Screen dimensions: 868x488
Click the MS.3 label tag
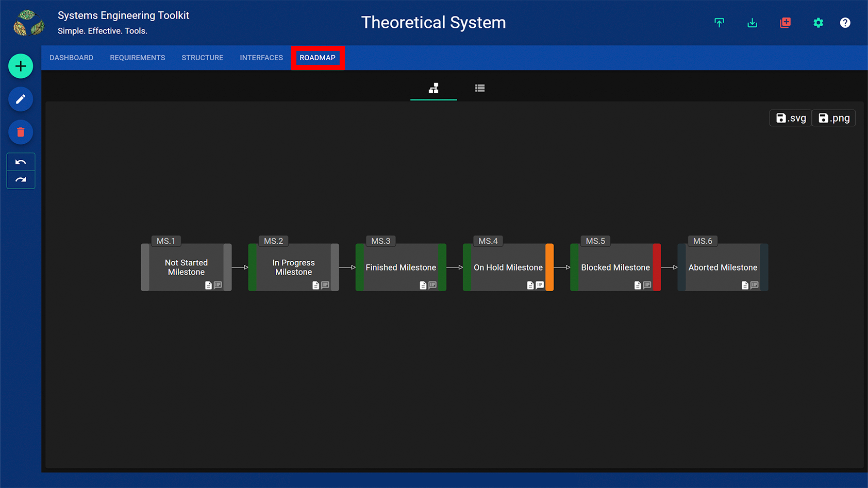(380, 241)
